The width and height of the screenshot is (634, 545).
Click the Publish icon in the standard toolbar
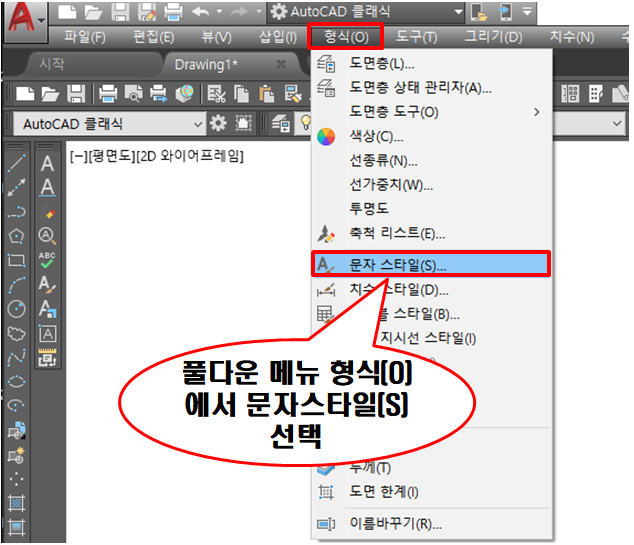click(158, 94)
